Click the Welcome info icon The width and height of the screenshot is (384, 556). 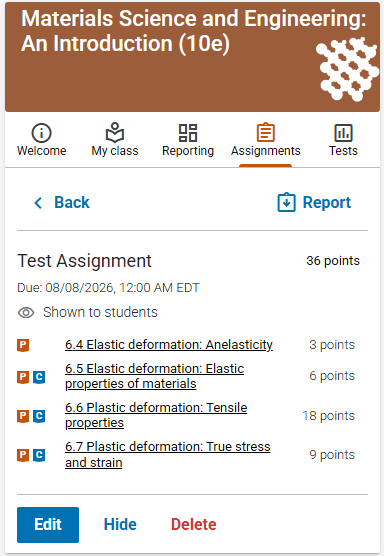point(41,133)
